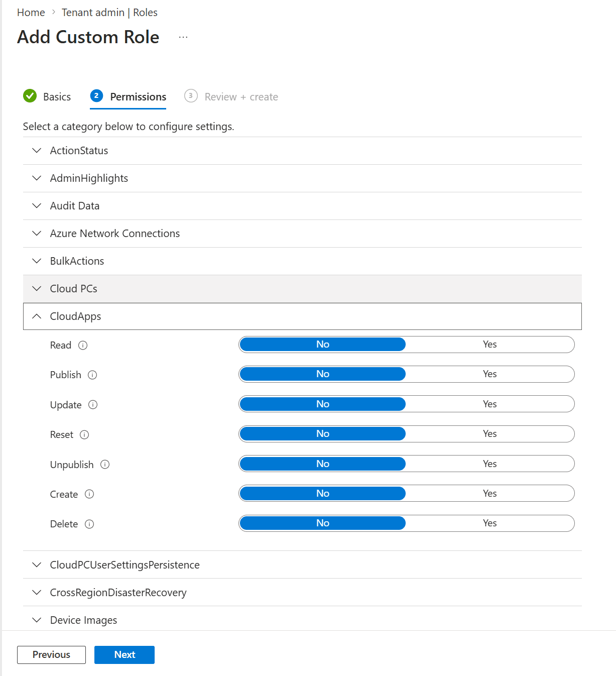Click the Previous button
Image resolution: width=616 pixels, height=676 pixels.
tap(51, 654)
